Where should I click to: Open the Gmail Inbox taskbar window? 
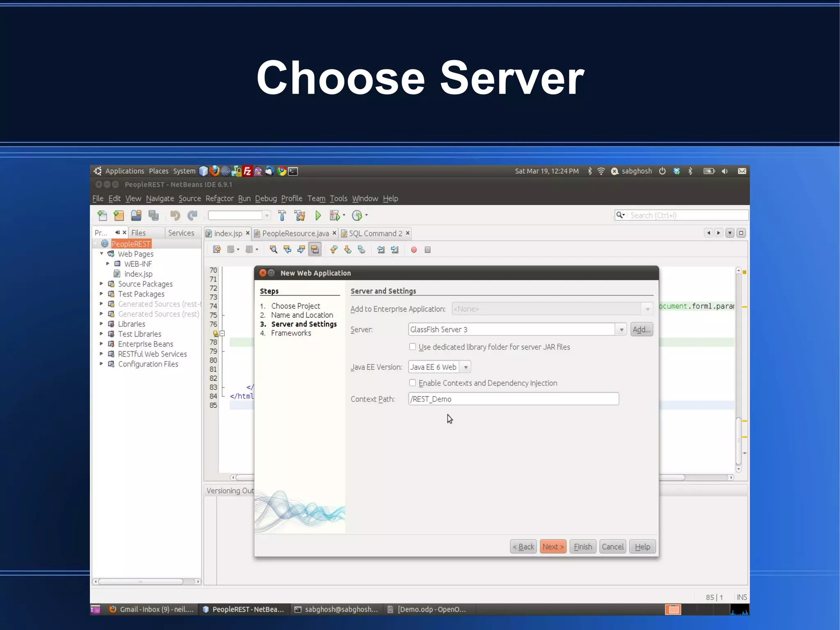152,609
